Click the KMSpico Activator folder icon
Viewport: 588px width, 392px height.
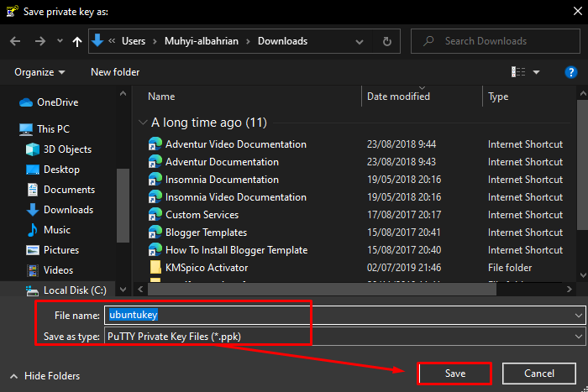pyautogui.click(x=155, y=268)
